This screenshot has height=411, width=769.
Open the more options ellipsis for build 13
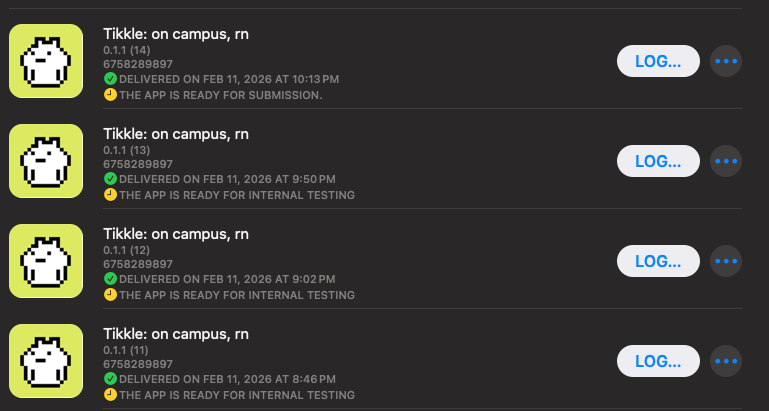726,161
